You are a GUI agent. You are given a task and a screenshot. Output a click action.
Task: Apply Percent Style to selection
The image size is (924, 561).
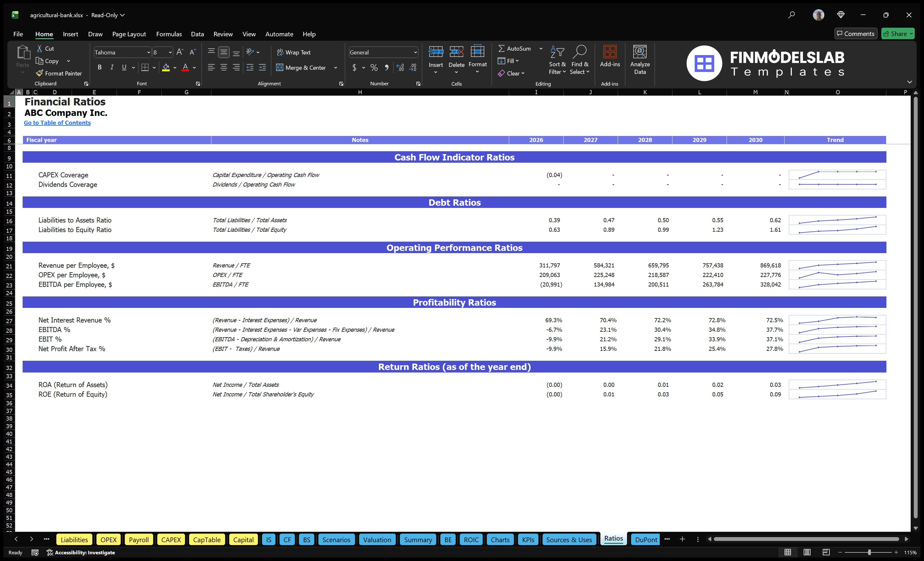[x=373, y=68]
